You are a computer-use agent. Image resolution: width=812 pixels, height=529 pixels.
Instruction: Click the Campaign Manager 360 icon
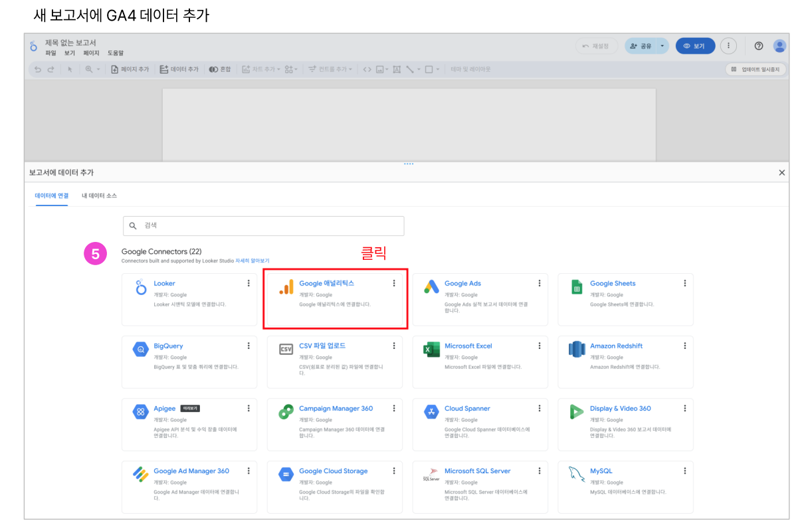coord(286,412)
